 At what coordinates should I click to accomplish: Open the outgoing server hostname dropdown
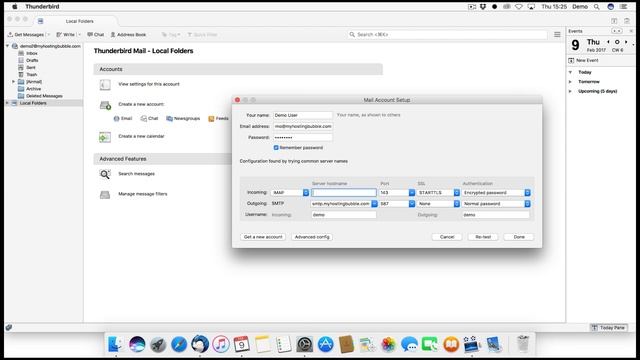[374, 204]
